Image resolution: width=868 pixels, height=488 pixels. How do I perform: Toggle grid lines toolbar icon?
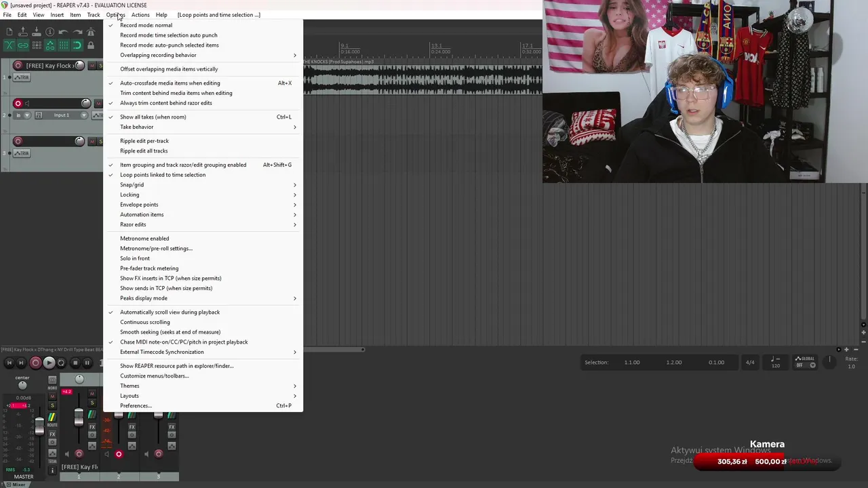[64, 45]
